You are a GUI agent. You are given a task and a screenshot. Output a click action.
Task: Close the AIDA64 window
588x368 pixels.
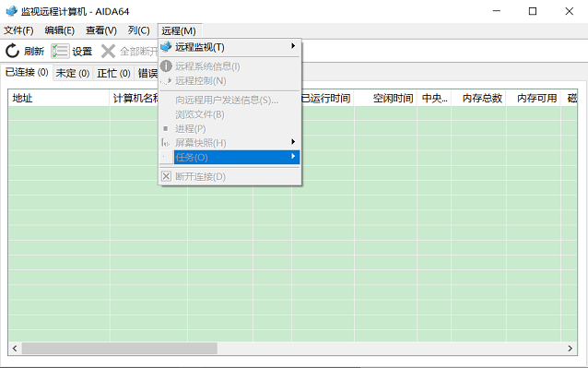(x=570, y=11)
